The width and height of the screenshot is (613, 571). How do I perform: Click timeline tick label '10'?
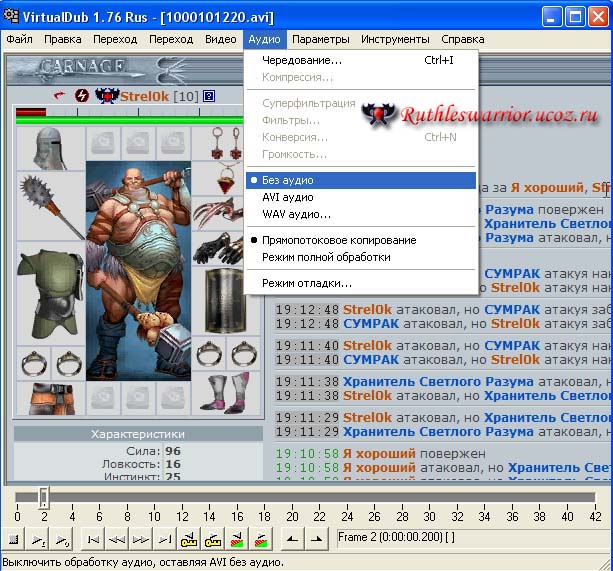(154, 517)
